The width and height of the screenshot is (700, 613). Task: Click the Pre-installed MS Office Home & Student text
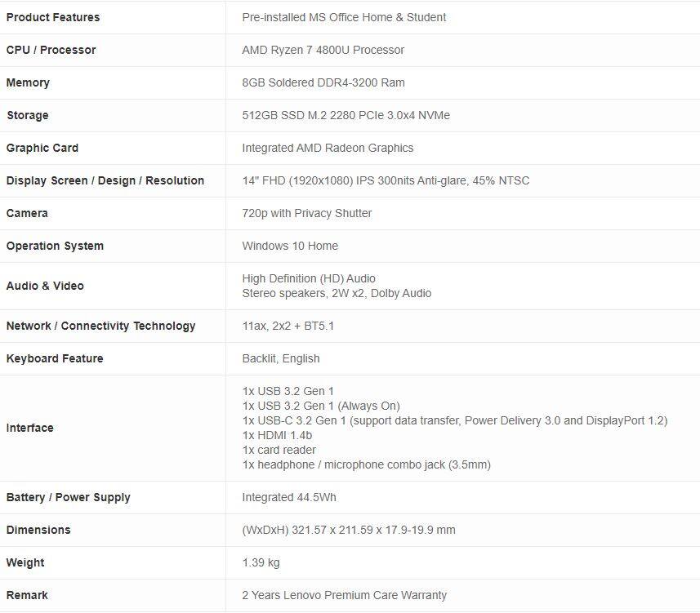pyautogui.click(x=344, y=17)
